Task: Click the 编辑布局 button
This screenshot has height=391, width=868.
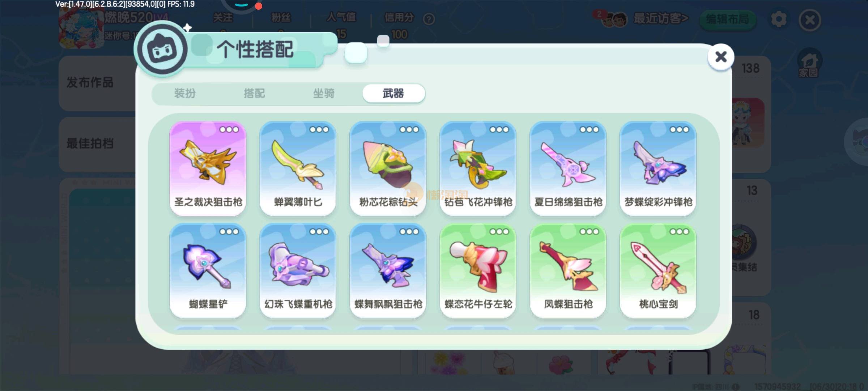Action: (x=728, y=19)
